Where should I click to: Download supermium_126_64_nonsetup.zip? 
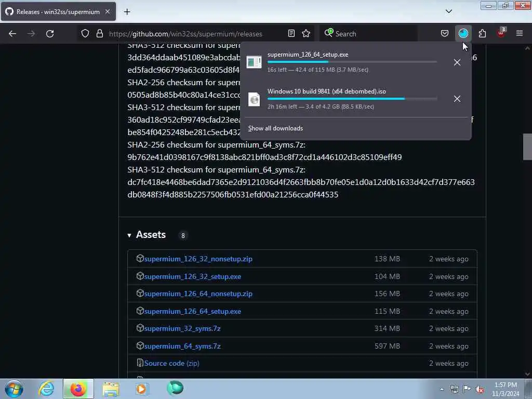pyautogui.click(x=198, y=294)
